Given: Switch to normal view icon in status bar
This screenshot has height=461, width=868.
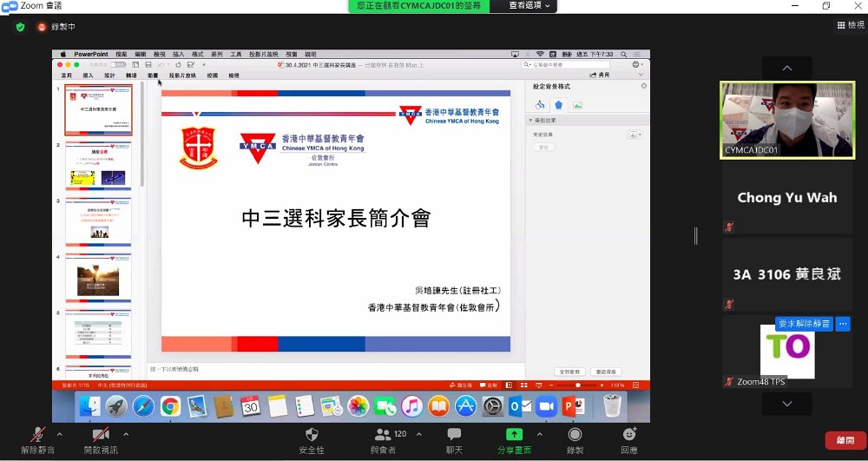Looking at the screenshot, I should (509, 385).
